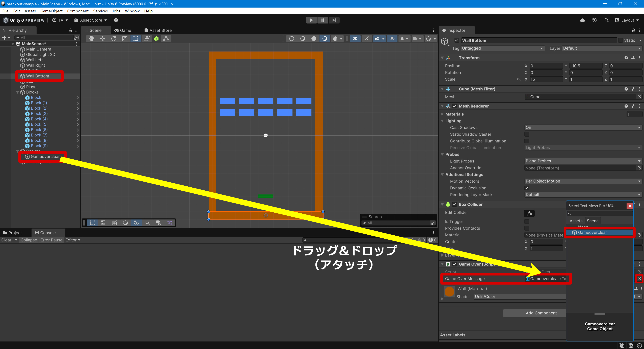Switch to the Project tab

(x=13, y=233)
